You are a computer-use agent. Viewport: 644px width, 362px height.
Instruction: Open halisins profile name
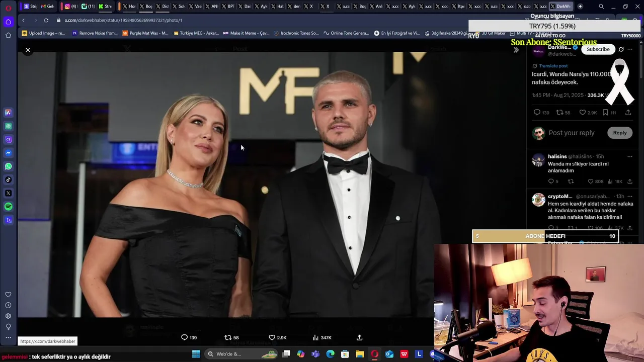click(x=557, y=156)
